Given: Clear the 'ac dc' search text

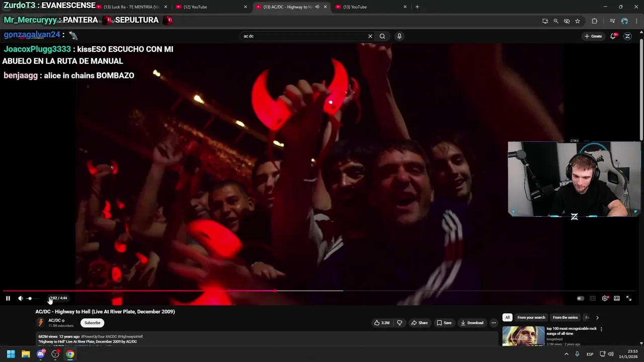Looking at the screenshot, I should (370, 36).
